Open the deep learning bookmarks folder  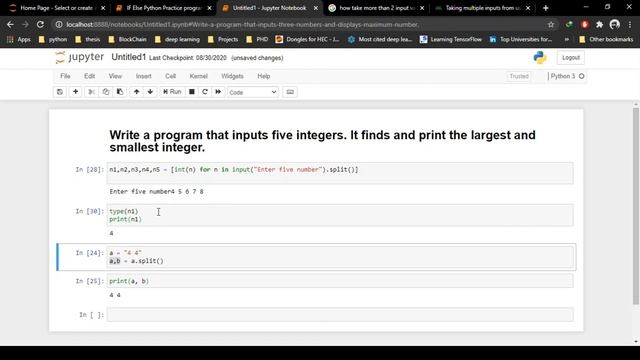[x=178, y=40]
